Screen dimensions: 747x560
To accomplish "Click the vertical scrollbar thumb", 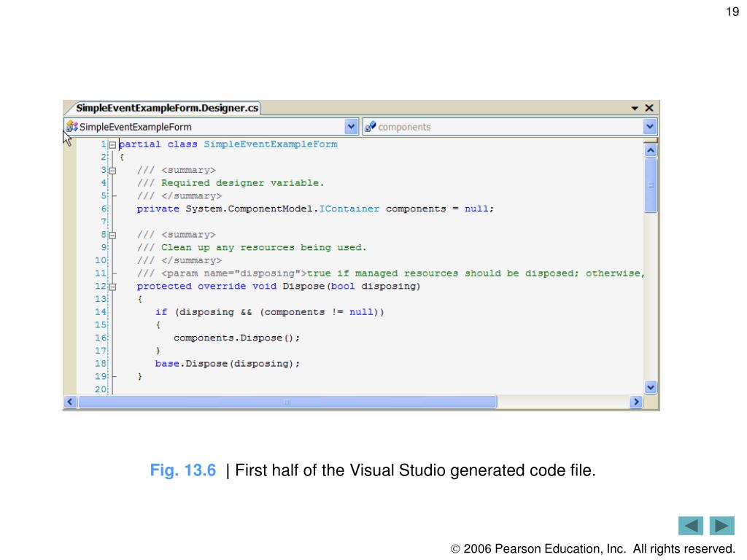I will 650,185.
